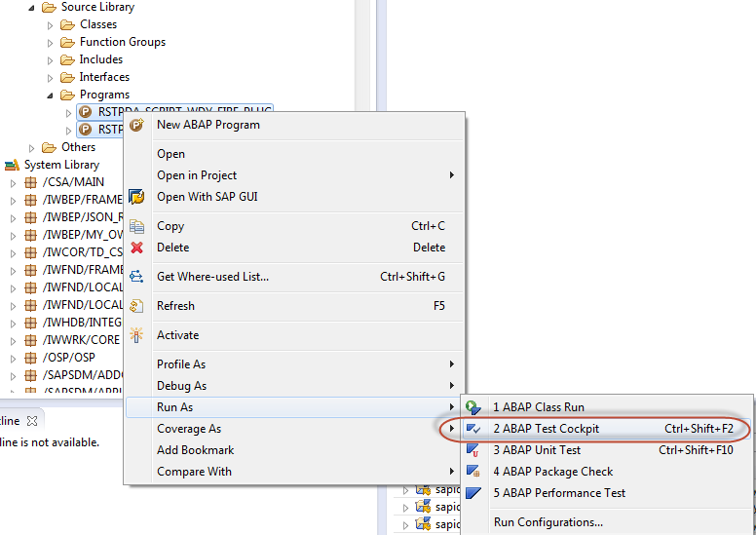756x535 pixels.
Task: Click the New ABAP Program icon
Action: pos(137,125)
